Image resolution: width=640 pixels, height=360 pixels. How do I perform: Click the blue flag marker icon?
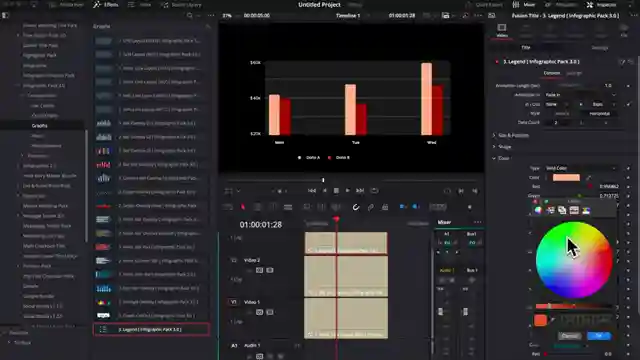click(x=402, y=207)
